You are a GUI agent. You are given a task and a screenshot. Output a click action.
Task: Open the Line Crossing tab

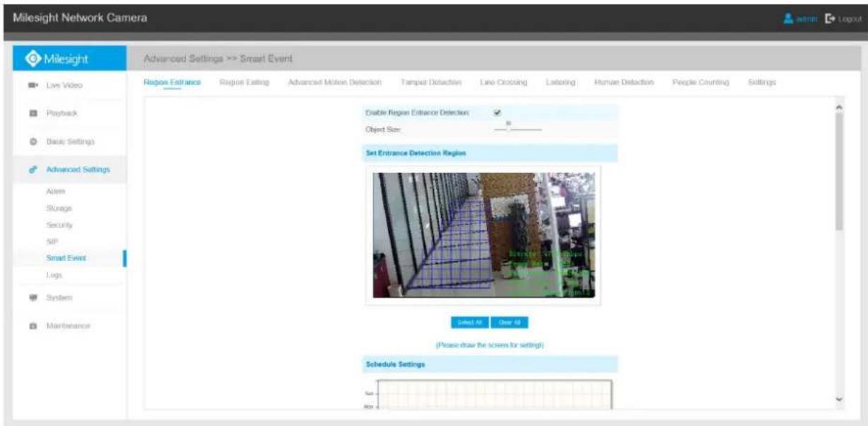coord(503,83)
